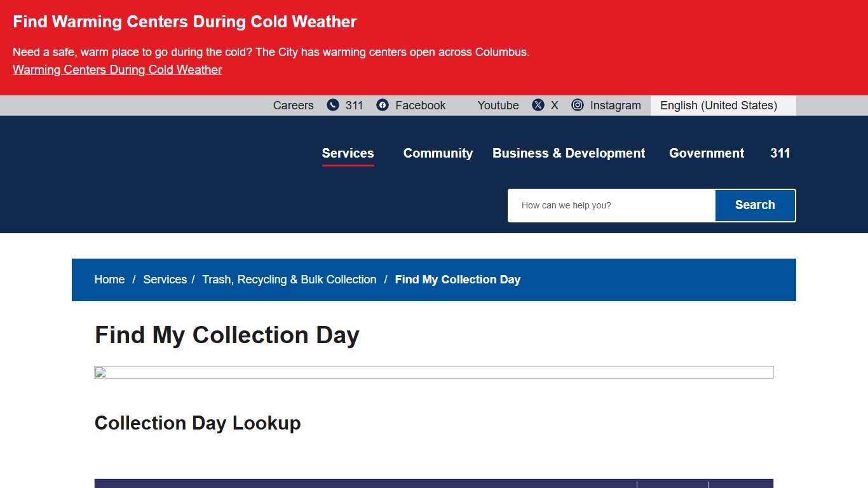The width and height of the screenshot is (868, 488).
Task: Go to Home via the breadcrumb
Action: [109, 280]
